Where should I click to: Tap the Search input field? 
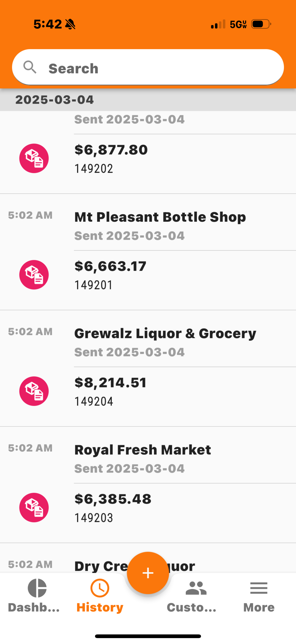click(x=148, y=67)
